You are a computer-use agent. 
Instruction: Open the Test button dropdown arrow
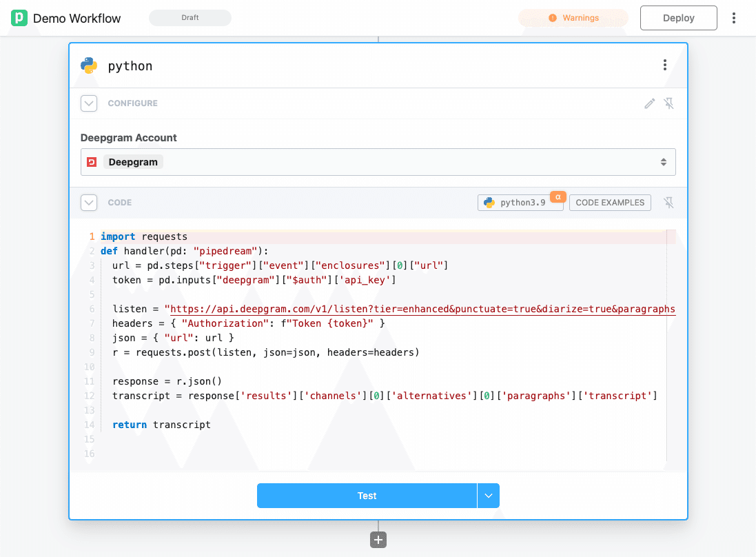point(489,496)
